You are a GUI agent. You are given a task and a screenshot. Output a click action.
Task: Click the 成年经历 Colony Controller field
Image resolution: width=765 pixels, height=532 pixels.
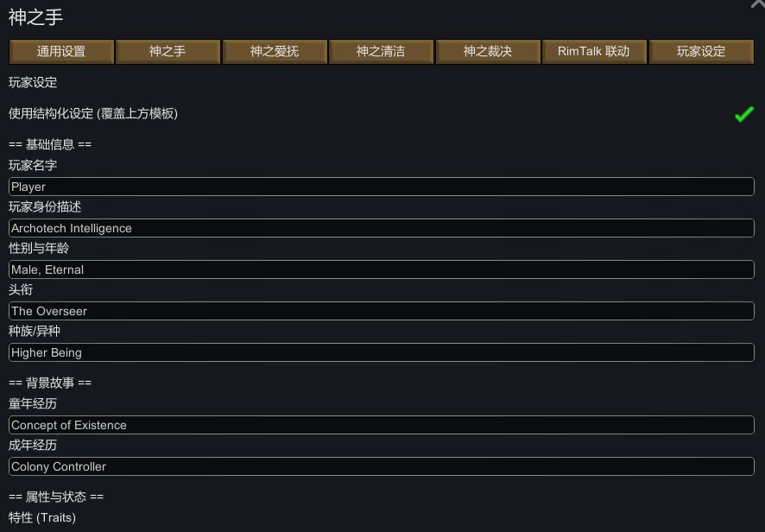[x=381, y=466]
